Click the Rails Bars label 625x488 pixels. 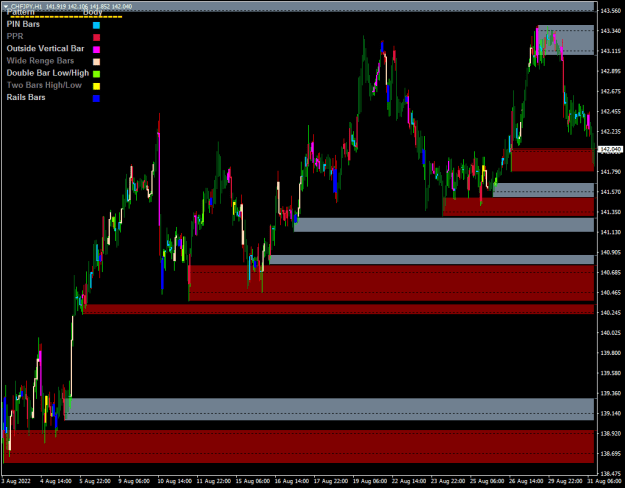click(26, 97)
